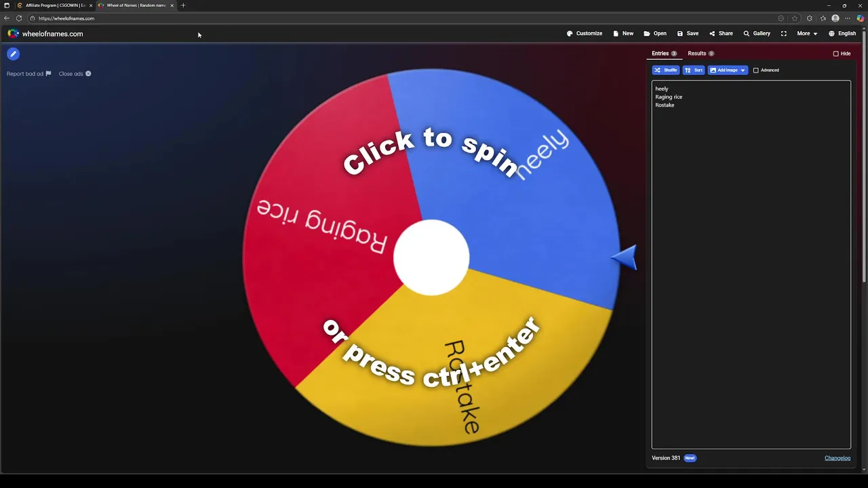The image size is (868, 488).
Task: Expand the More dropdown menu
Action: 807,33
